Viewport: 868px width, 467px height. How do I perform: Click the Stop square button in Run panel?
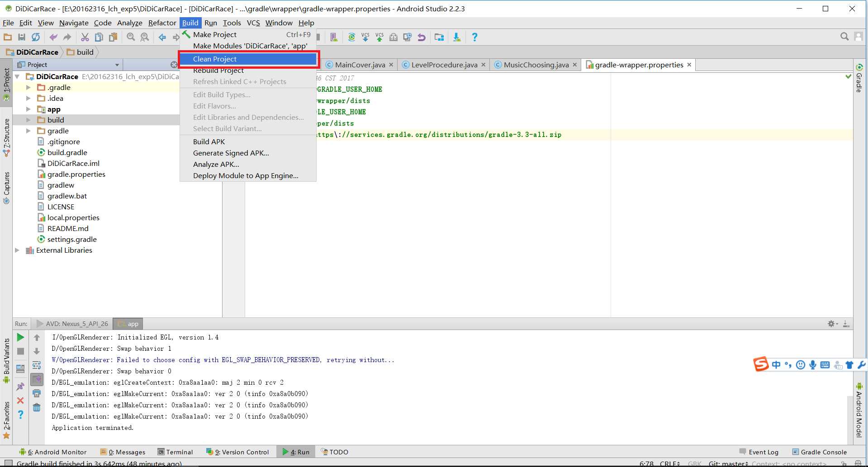point(20,351)
